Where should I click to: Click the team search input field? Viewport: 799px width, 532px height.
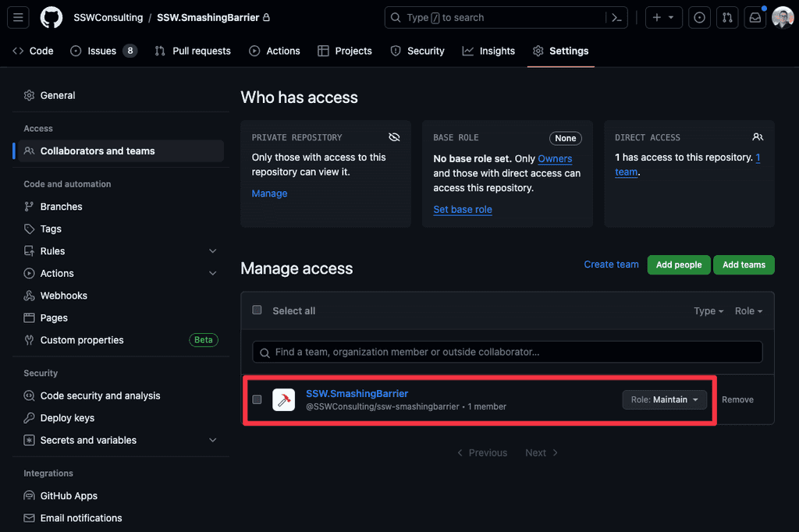[507, 352]
